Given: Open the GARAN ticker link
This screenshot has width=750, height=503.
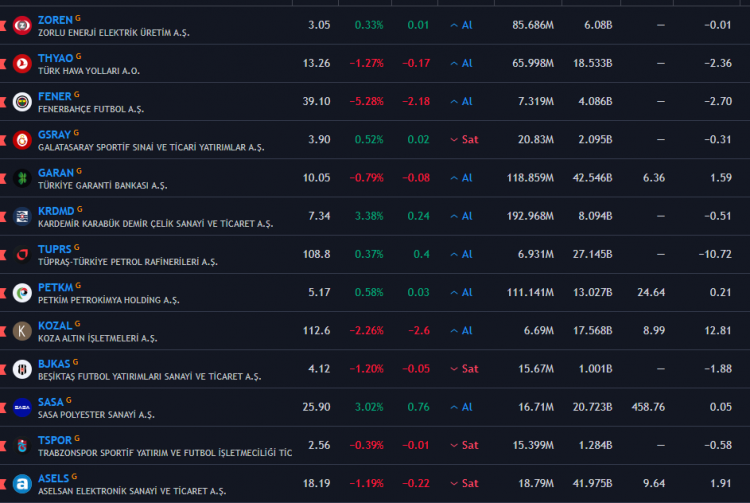Looking at the screenshot, I should click(x=55, y=173).
